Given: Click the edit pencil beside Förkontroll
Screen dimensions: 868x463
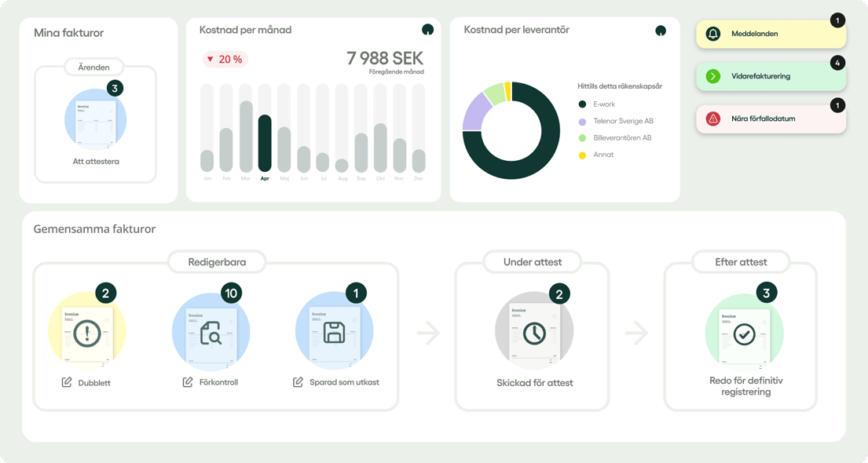Looking at the screenshot, I should coord(188,382).
